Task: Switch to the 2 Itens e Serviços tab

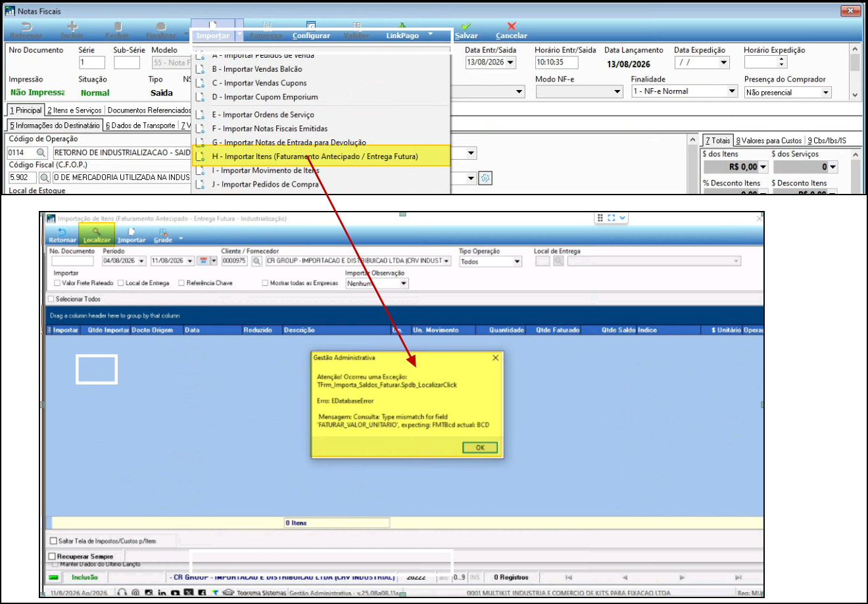Action: pyautogui.click(x=74, y=110)
